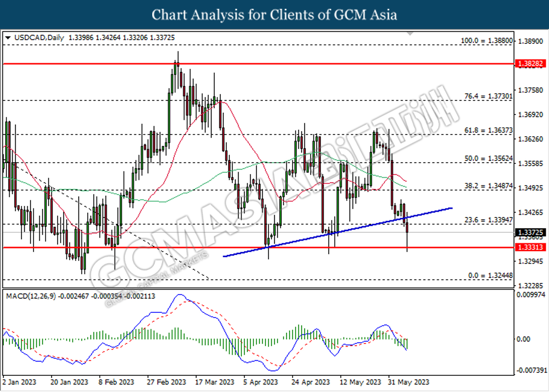Viewport: 549px width, 392px height.
Task: Click the 1.37580 price axis value
Action: coord(531,90)
